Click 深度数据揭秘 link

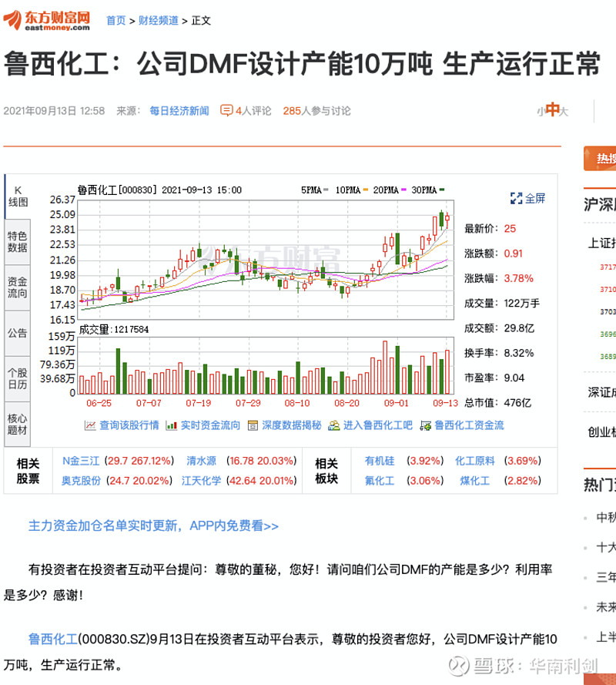point(292,425)
